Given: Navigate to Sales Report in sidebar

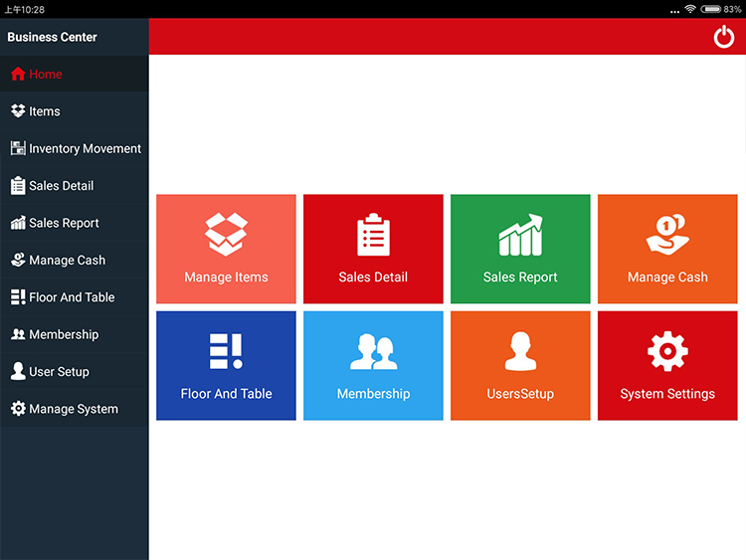Looking at the screenshot, I should (x=63, y=223).
